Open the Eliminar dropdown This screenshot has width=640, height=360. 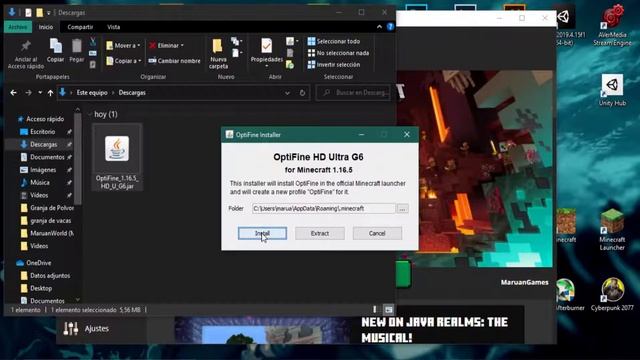[x=167, y=45]
